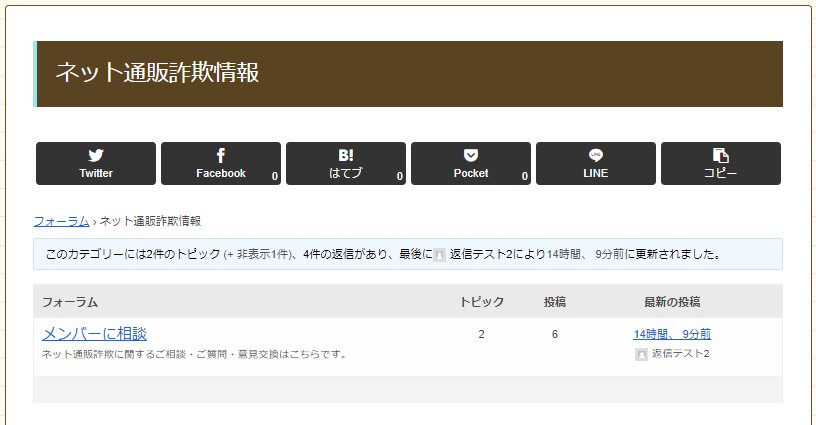Viewport: 816px width, 425px height.
Task: Click the トピック column header
Action: point(481,302)
